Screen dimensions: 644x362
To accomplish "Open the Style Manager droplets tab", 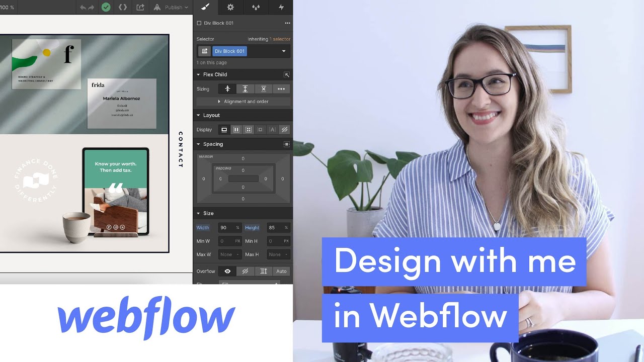I will tap(256, 7).
